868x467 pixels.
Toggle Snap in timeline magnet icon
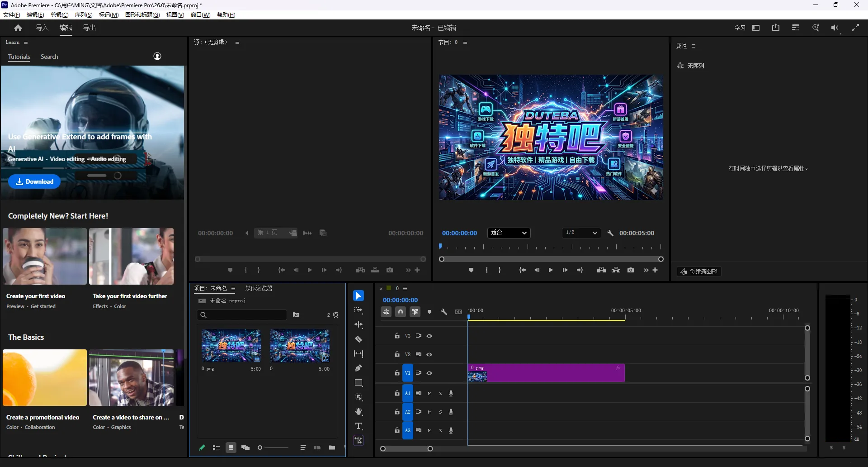click(x=401, y=312)
